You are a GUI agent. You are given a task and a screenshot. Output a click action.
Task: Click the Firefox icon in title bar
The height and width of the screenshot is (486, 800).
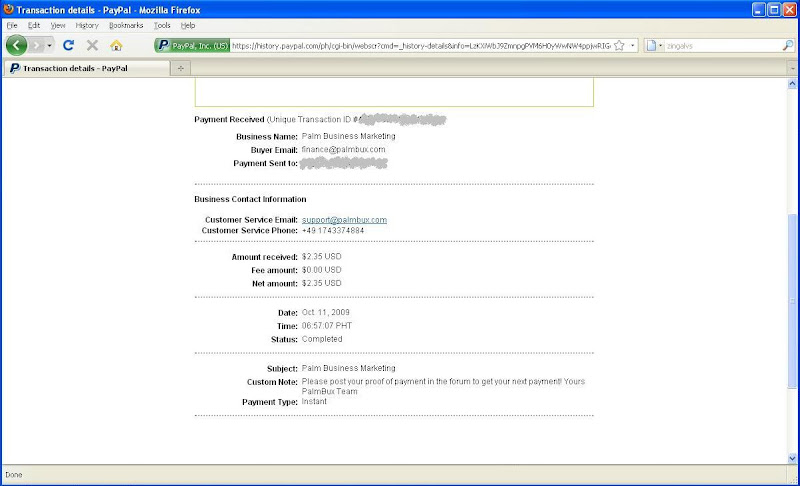click(x=9, y=9)
